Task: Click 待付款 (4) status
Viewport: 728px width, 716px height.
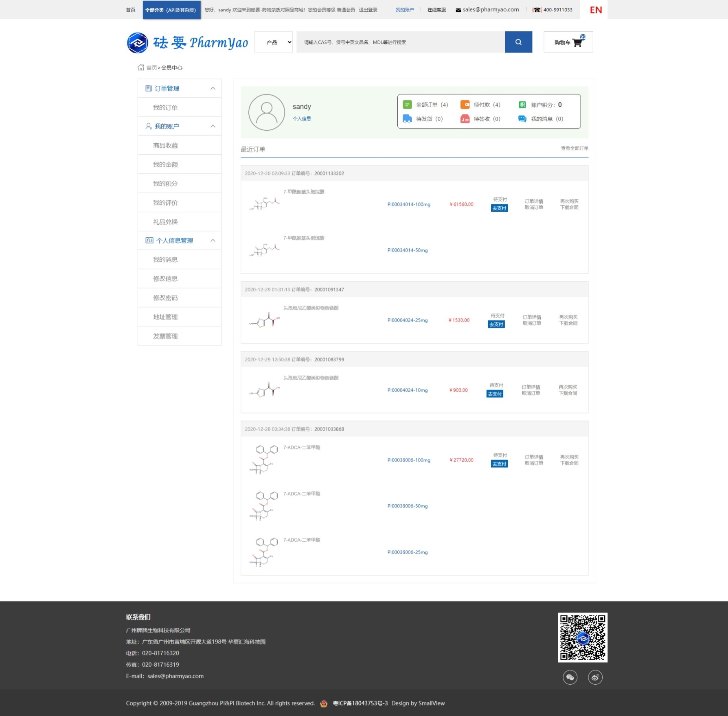Action: (x=487, y=105)
